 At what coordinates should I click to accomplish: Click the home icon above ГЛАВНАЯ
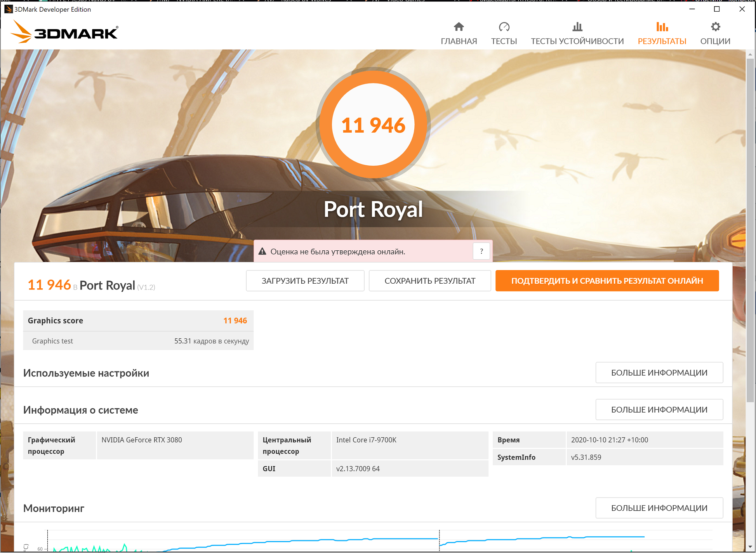click(x=459, y=27)
